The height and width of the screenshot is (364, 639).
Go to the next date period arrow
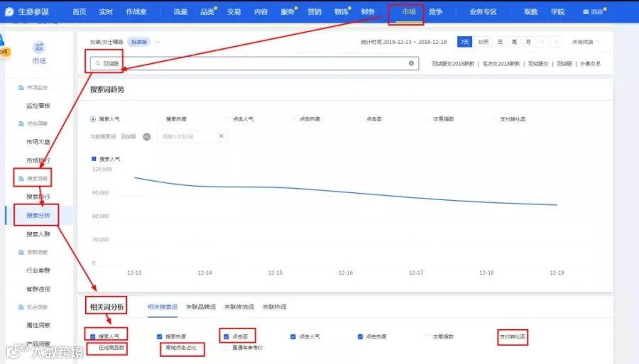[556, 42]
